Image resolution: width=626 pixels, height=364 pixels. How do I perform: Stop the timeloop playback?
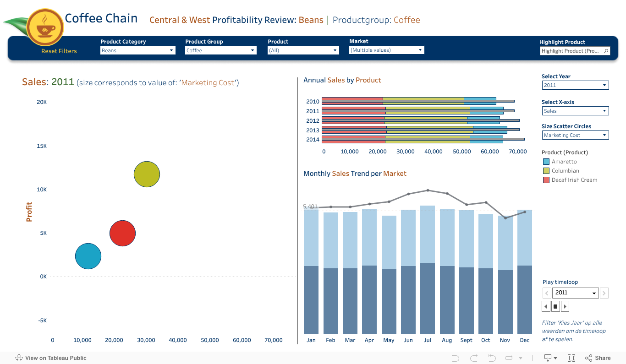(x=555, y=306)
